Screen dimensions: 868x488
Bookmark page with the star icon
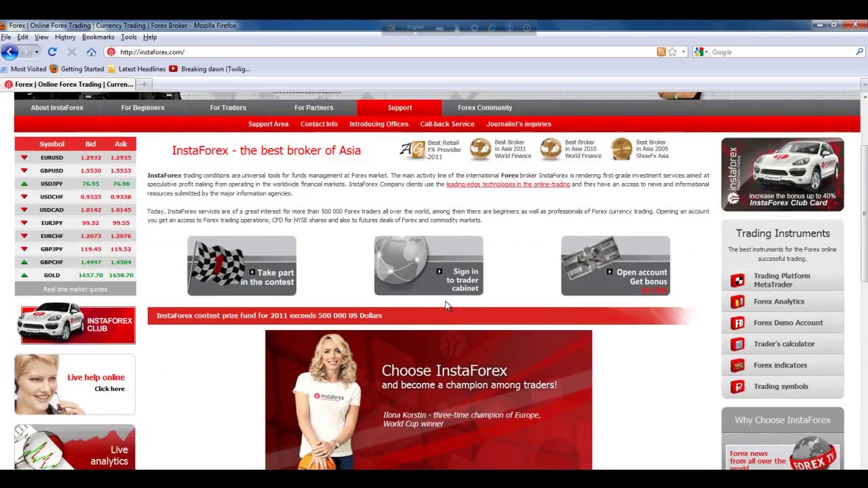point(672,52)
